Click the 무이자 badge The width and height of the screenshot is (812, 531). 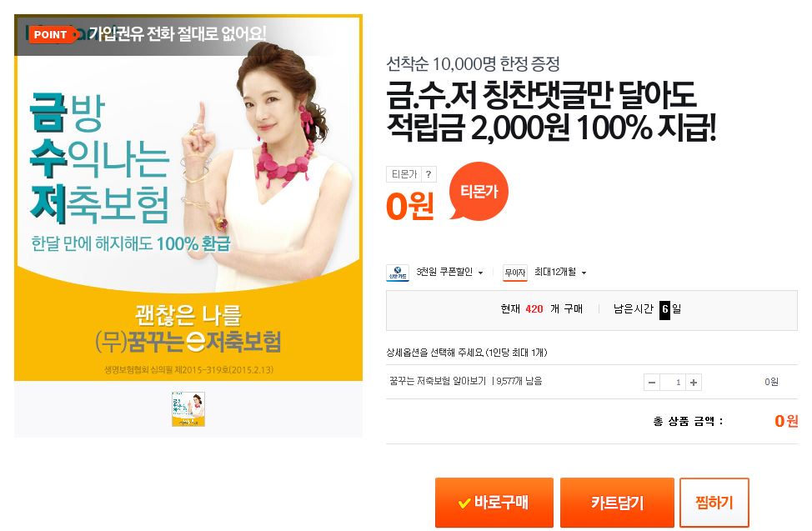pos(514,273)
